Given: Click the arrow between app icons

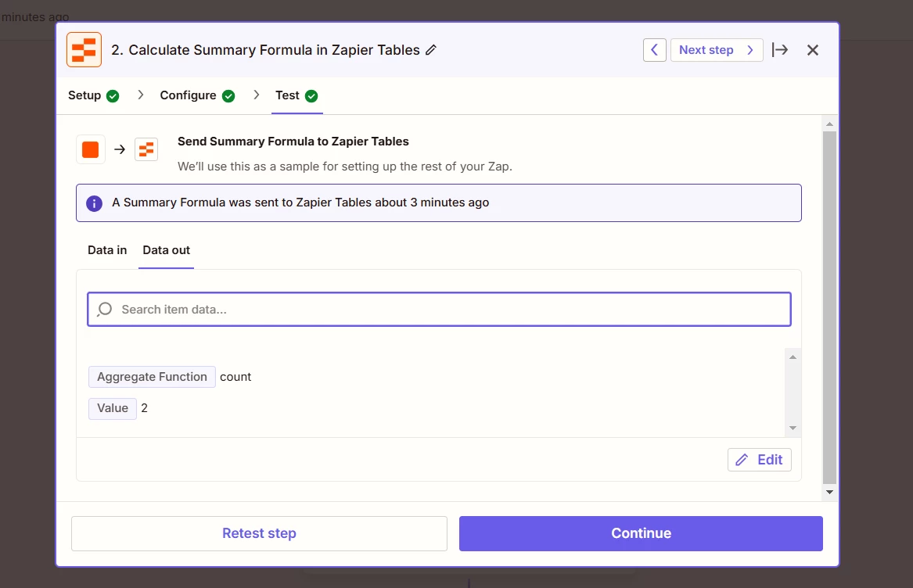Looking at the screenshot, I should click(120, 149).
